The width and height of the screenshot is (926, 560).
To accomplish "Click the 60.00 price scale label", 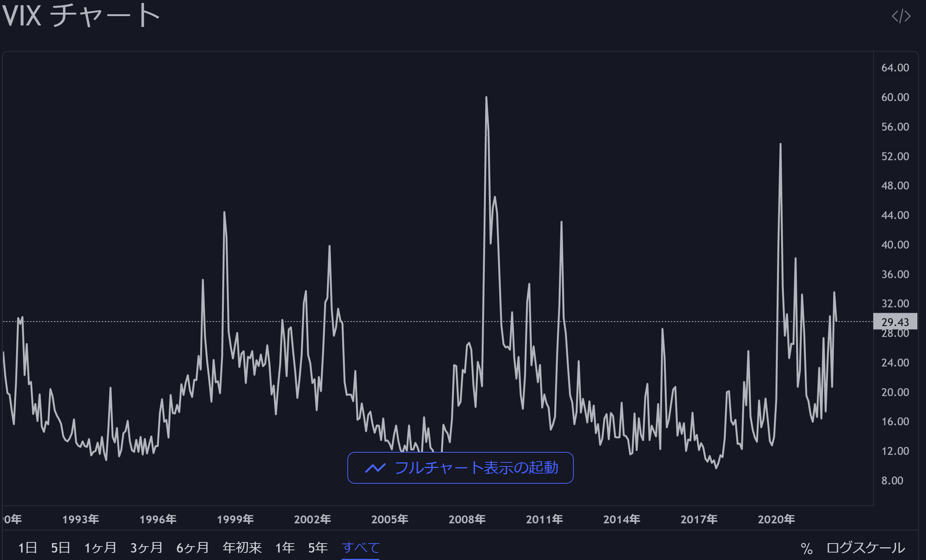I will (895, 97).
